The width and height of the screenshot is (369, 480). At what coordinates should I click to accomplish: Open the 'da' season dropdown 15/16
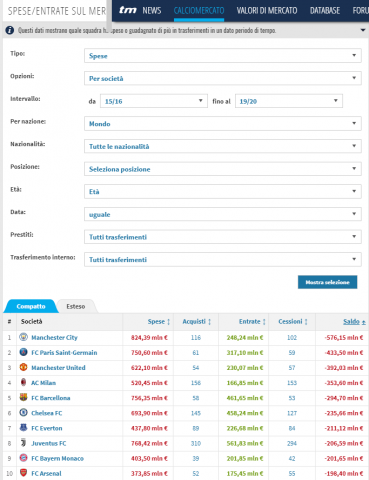pos(154,101)
